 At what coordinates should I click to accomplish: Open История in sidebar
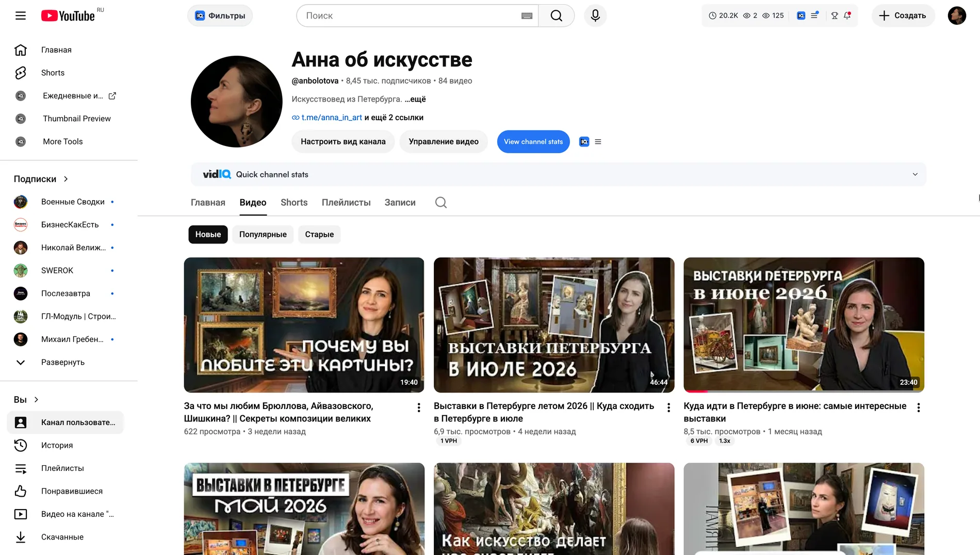[x=66, y=445]
